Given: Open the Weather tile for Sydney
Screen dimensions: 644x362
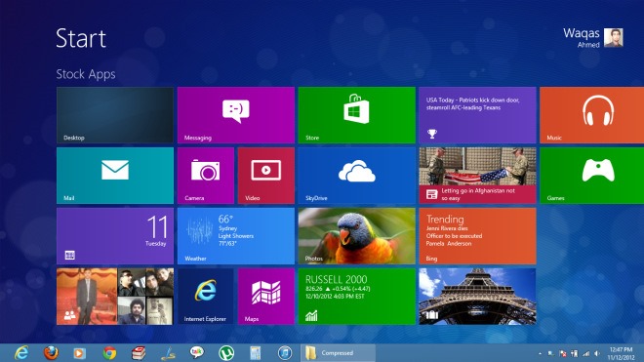Looking at the screenshot, I should (x=236, y=236).
